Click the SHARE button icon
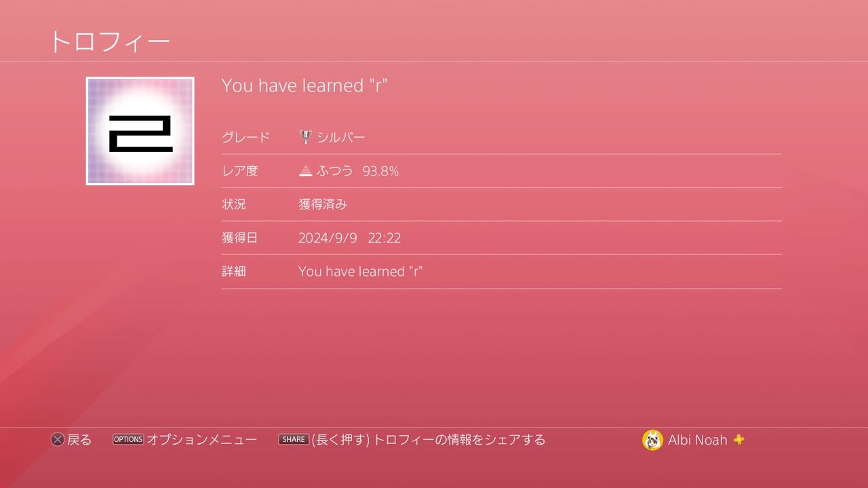This screenshot has width=868, height=488. (294, 439)
